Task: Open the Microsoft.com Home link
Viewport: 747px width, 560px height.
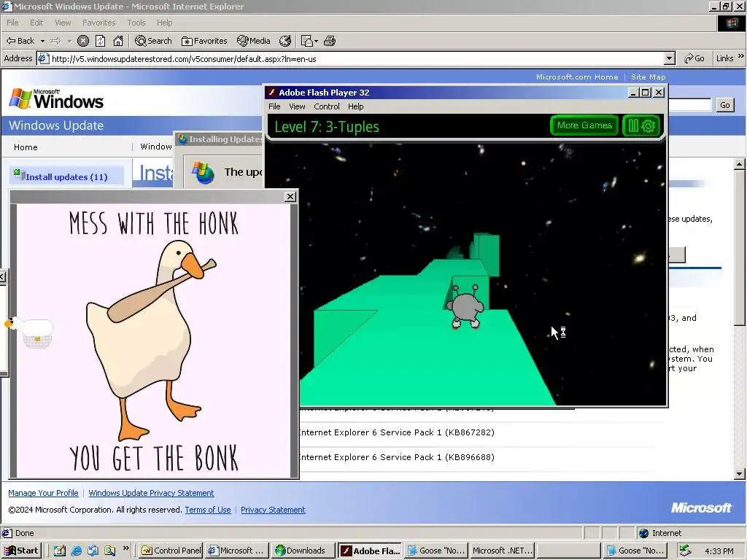Action: 577,77
